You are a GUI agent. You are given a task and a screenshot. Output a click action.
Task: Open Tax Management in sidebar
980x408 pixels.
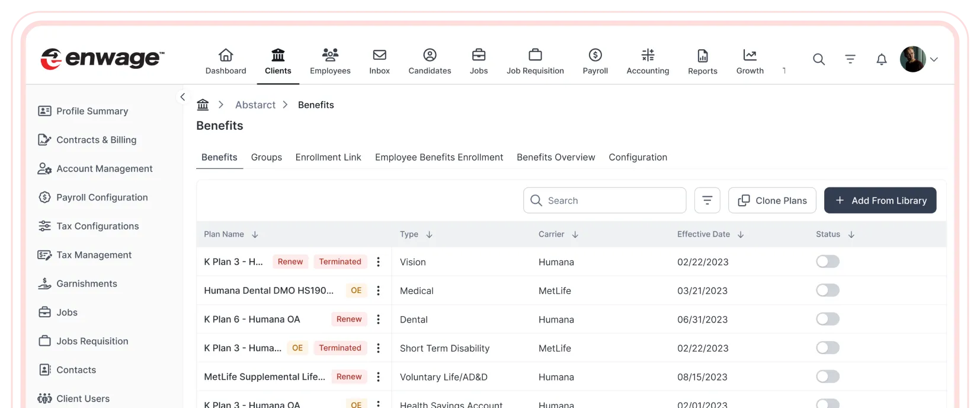tap(85, 255)
